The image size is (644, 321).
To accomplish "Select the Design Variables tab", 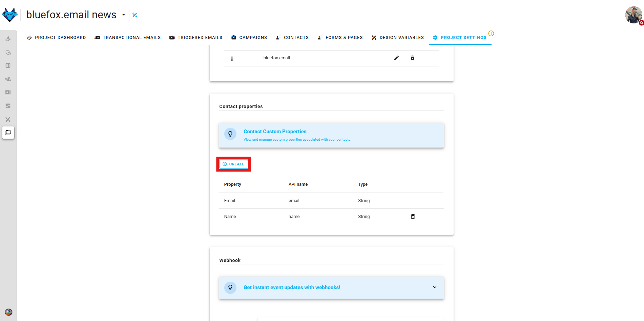I will tap(398, 38).
